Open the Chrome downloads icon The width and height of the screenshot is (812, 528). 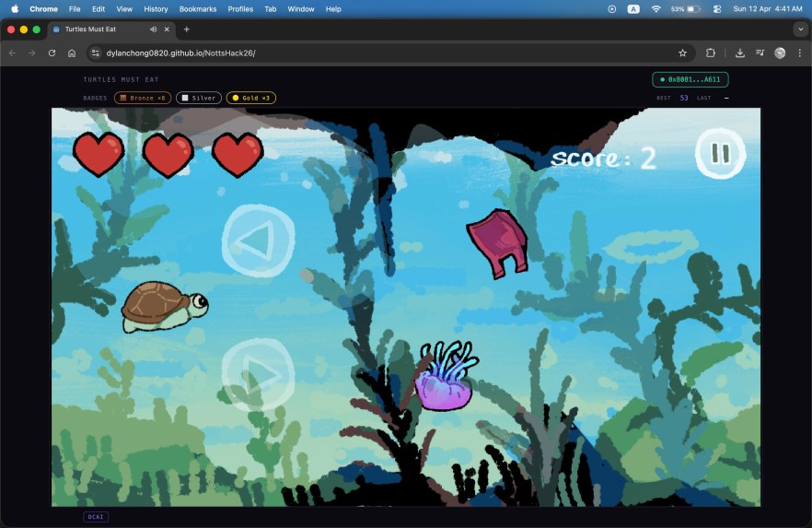click(x=739, y=53)
